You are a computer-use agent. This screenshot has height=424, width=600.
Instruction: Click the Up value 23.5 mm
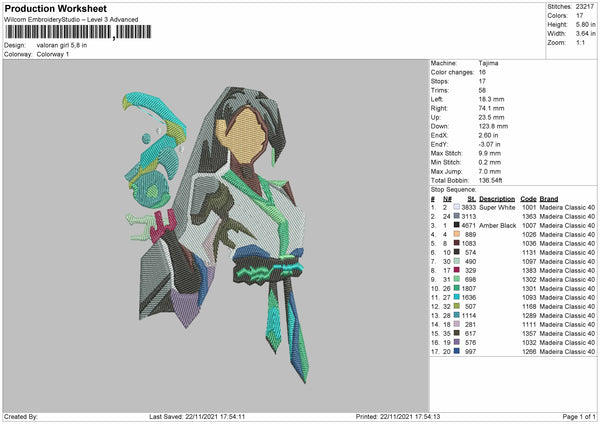(491, 117)
